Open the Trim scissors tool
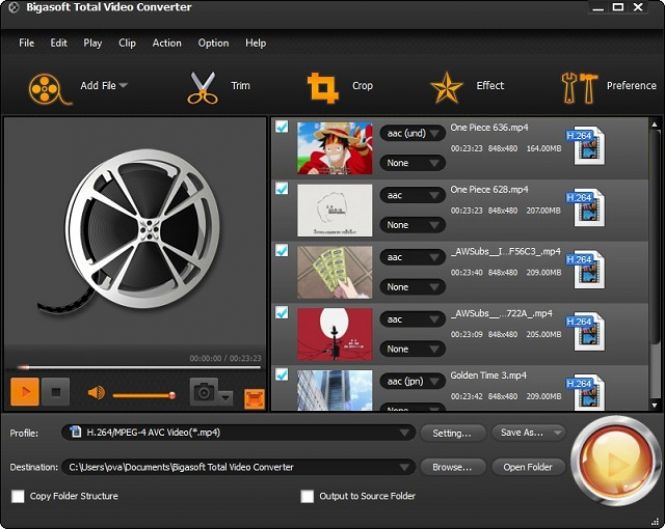This screenshot has height=529, width=665. pyautogui.click(x=202, y=88)
